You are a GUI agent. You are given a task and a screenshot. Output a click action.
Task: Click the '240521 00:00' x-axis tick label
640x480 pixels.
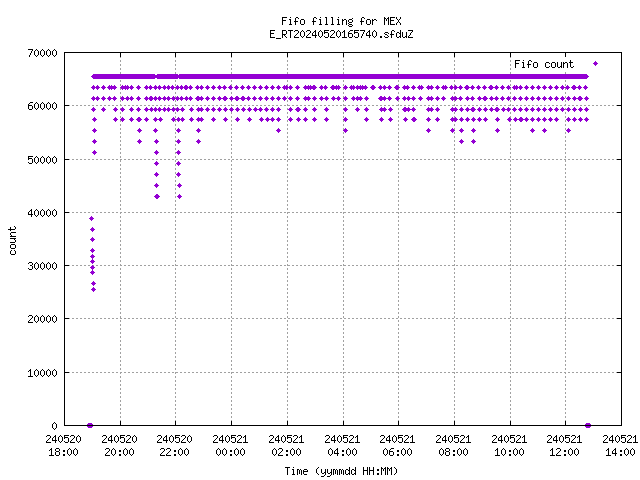[x=231, y=446]
